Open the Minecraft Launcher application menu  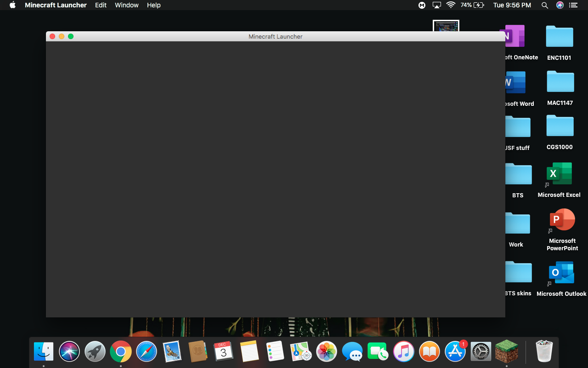coord(56,5)
